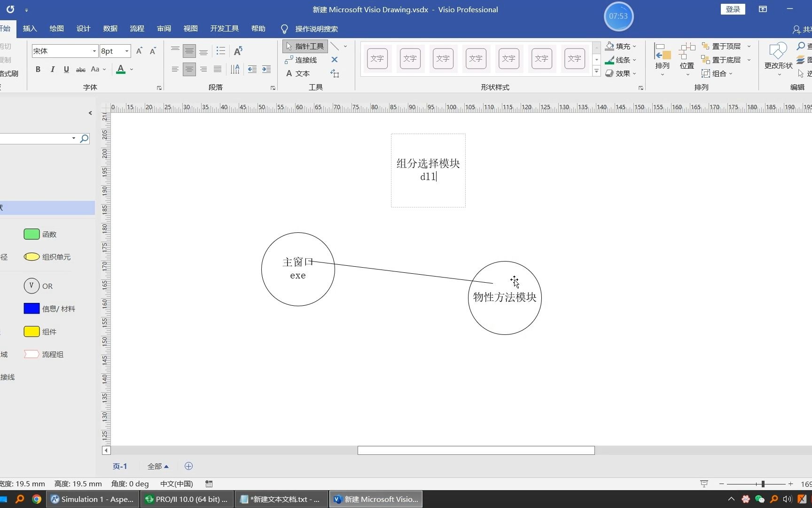
Task: Open the Fill 填充 dropdown
Action: tap(621, 46)
